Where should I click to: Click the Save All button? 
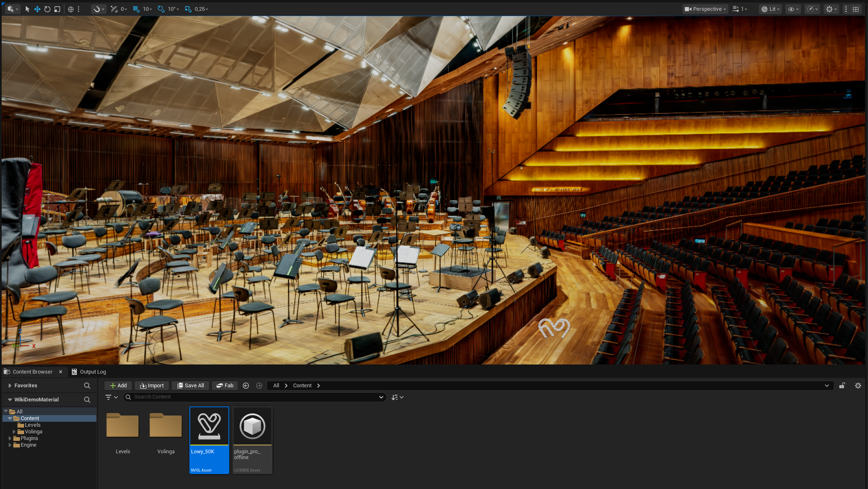tap(191, 386)
